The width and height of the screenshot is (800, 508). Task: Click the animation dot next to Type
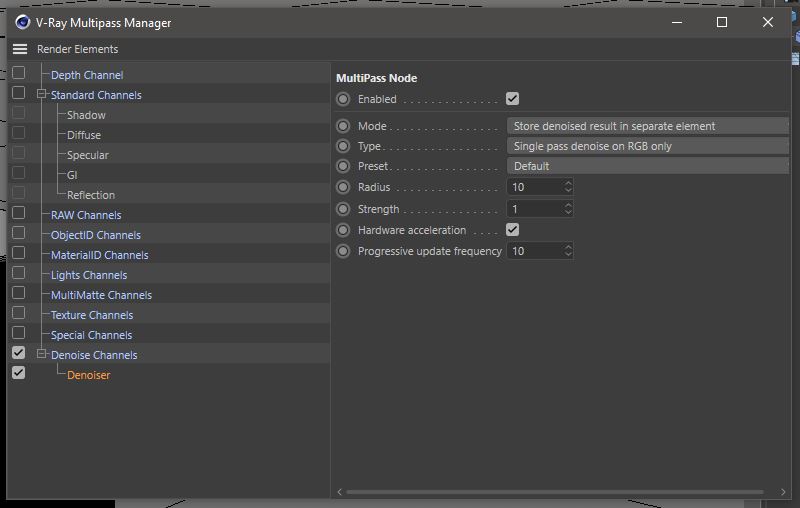click(343, 146)
